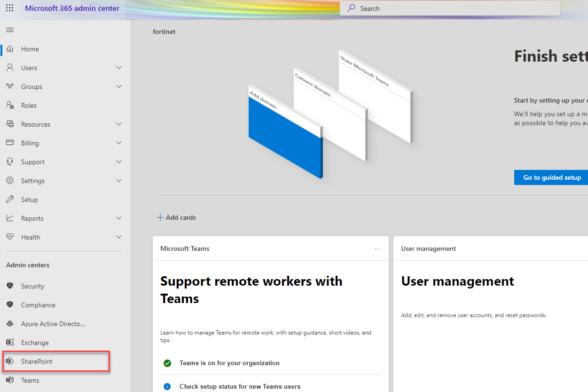Expand the Groups chevron
This screenshot has height=392, width=588.
point(119,87)
